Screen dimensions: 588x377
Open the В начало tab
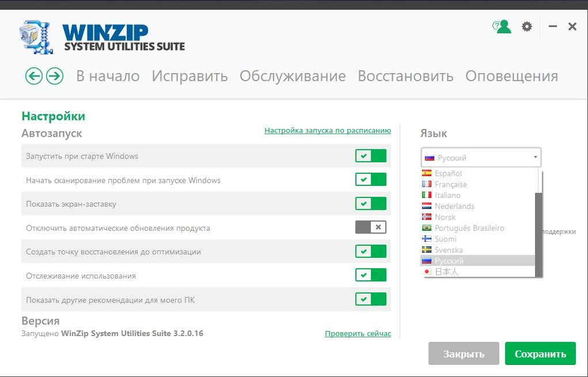pyautogui.click(x=108, y=76)
